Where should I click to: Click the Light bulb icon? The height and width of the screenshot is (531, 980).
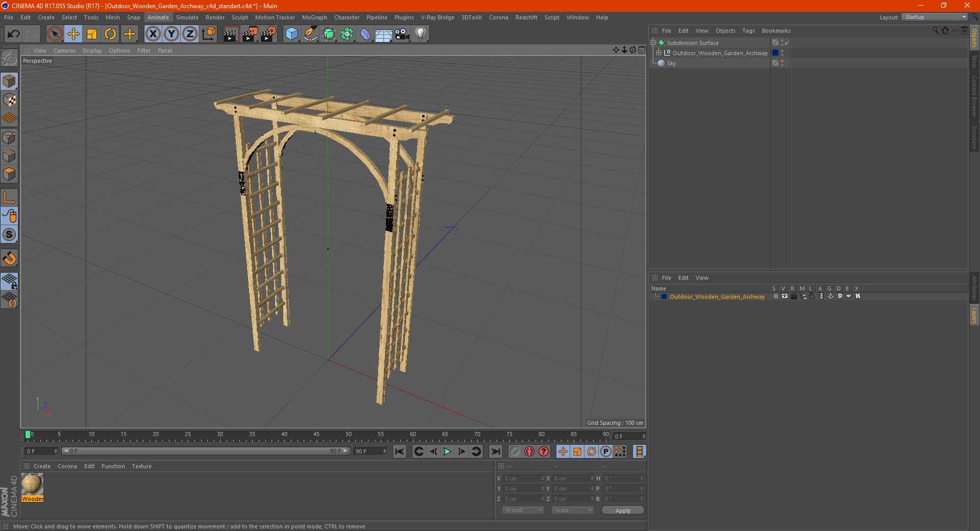point(420,34)
